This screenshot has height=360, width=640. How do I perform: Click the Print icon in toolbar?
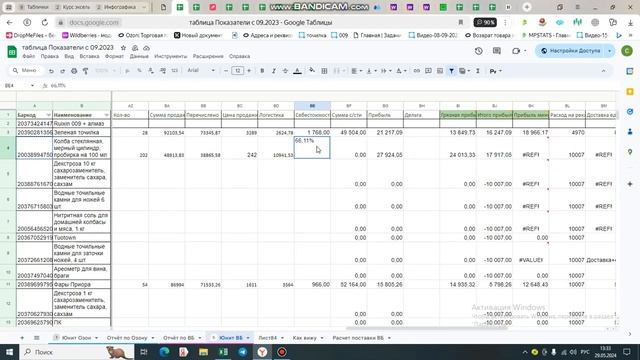74,71
